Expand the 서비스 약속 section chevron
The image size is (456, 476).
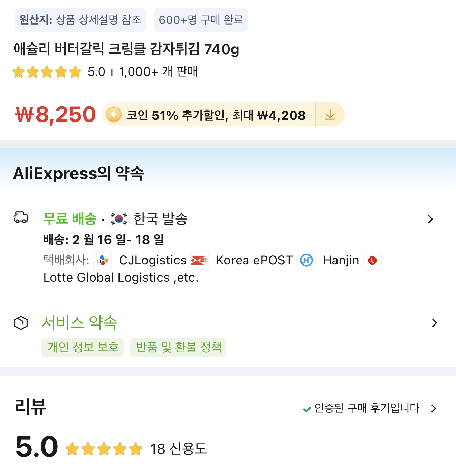(434, 323)
